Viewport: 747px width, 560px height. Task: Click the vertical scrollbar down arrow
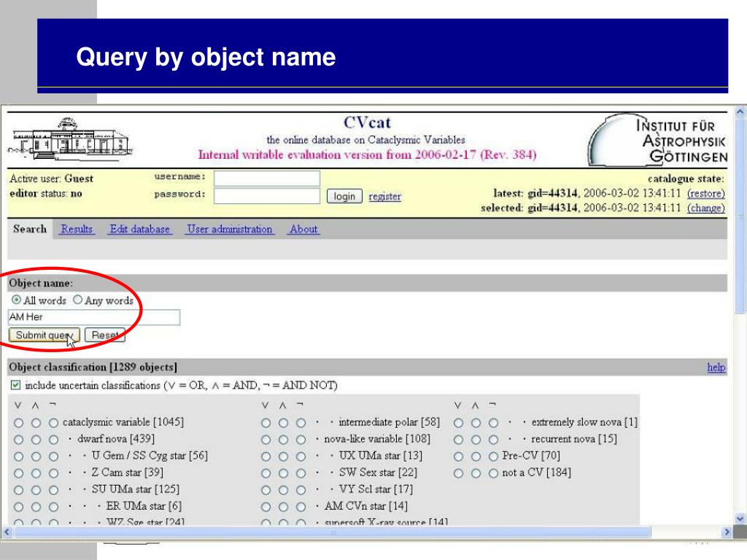pos(740,518)
